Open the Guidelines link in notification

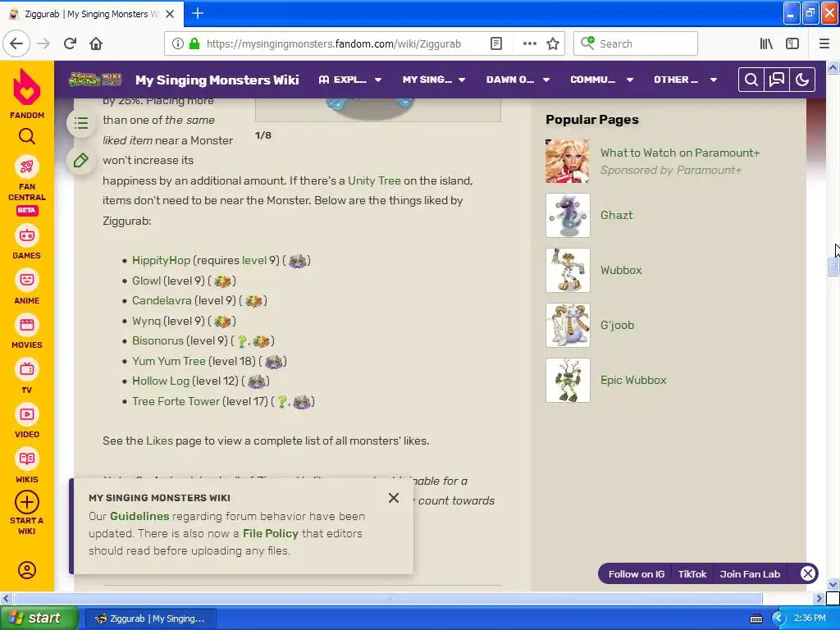point(139,517)
